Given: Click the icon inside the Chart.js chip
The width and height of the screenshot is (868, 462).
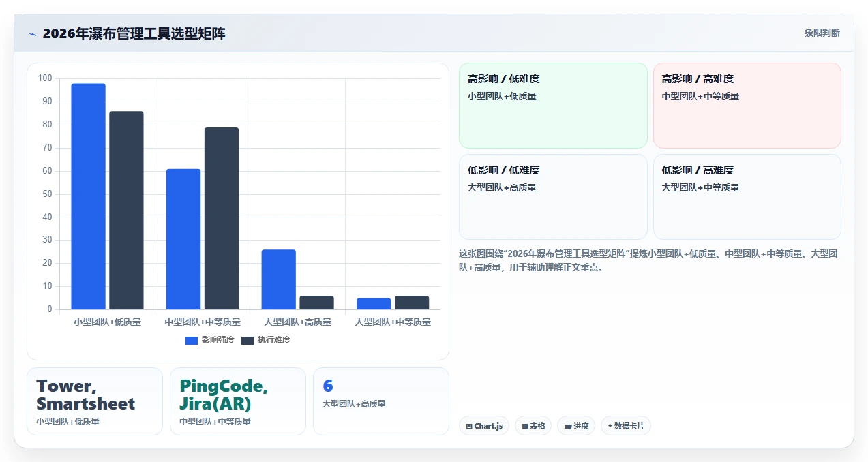Looking at the screenshot, I should pyautogui.click(x=469, y=426).
